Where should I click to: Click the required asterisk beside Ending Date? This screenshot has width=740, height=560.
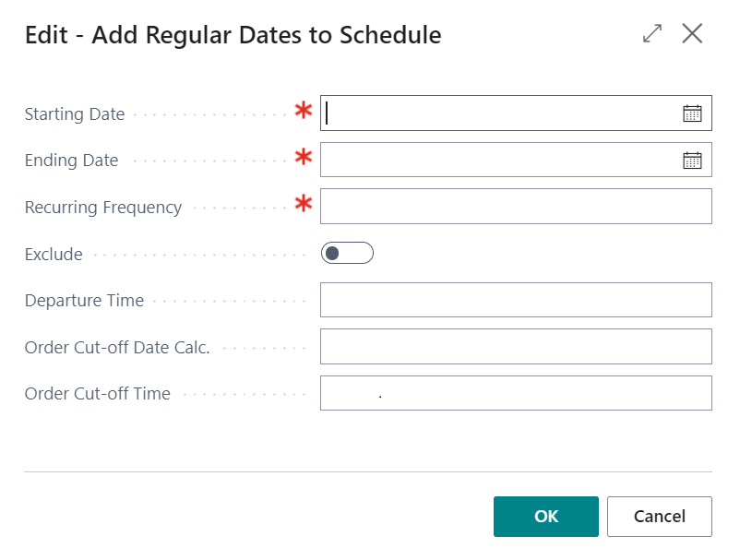point(303,155)
